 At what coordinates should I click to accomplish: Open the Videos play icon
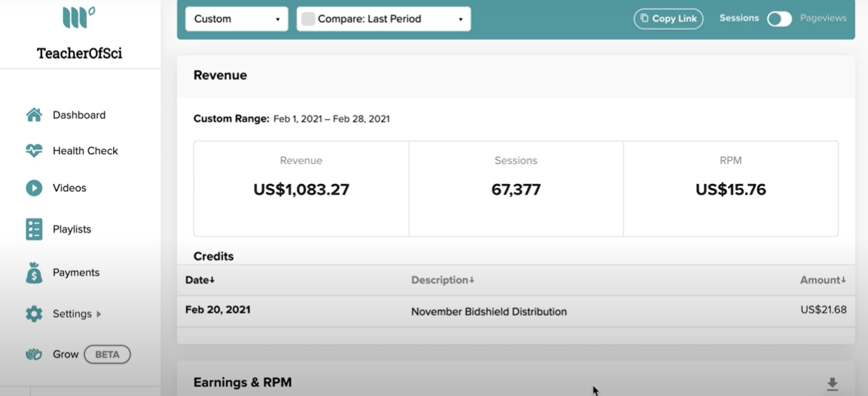pos(34,188)
